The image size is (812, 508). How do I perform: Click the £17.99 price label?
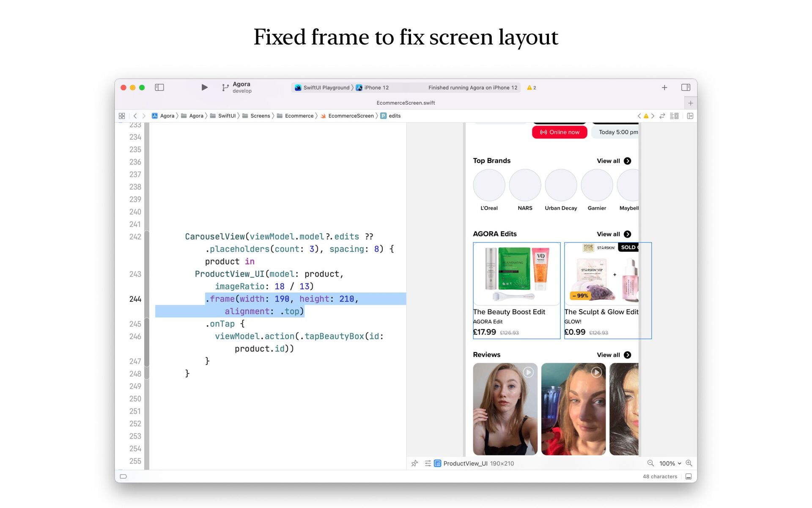[484, 332]
